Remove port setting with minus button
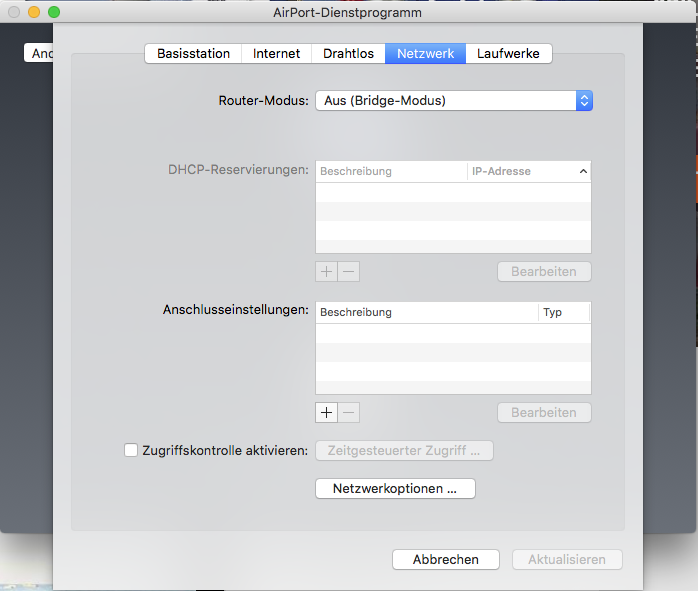Screen dimensions: 698x591 tap(349, 413)
